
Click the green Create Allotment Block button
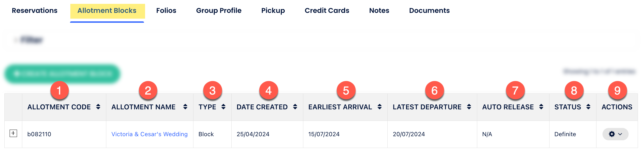(x=62, y=74)
